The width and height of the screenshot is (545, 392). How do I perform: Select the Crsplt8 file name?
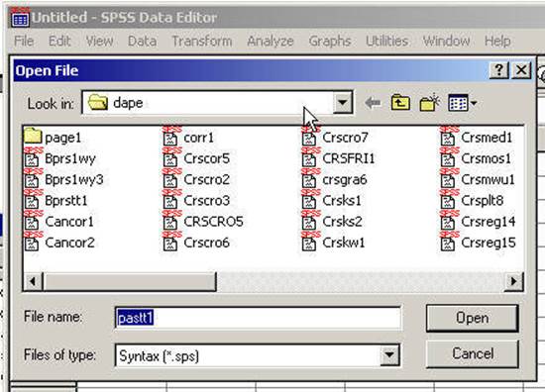click(483, 201)
